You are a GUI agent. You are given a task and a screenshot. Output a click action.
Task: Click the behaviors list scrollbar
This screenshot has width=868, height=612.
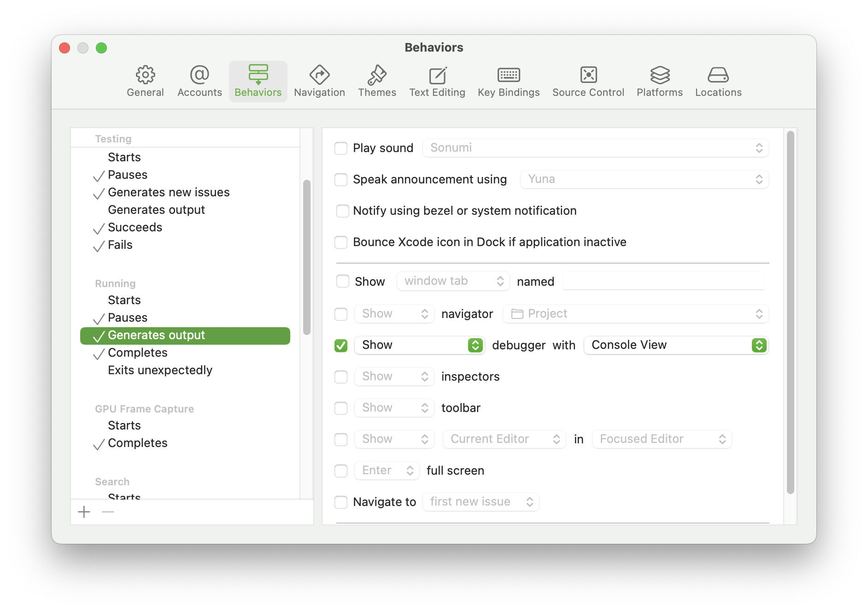306,257
